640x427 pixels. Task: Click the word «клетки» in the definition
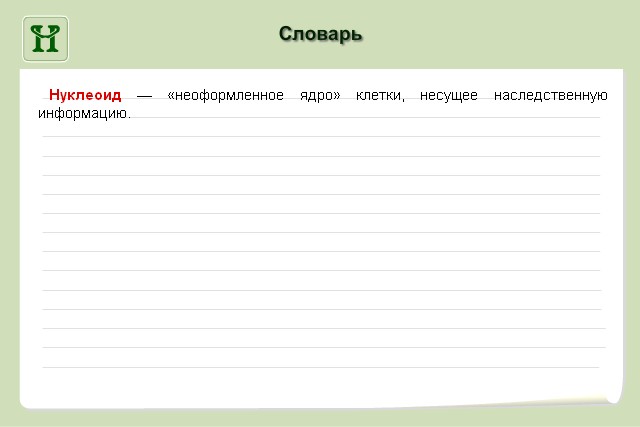pos(380,95)
